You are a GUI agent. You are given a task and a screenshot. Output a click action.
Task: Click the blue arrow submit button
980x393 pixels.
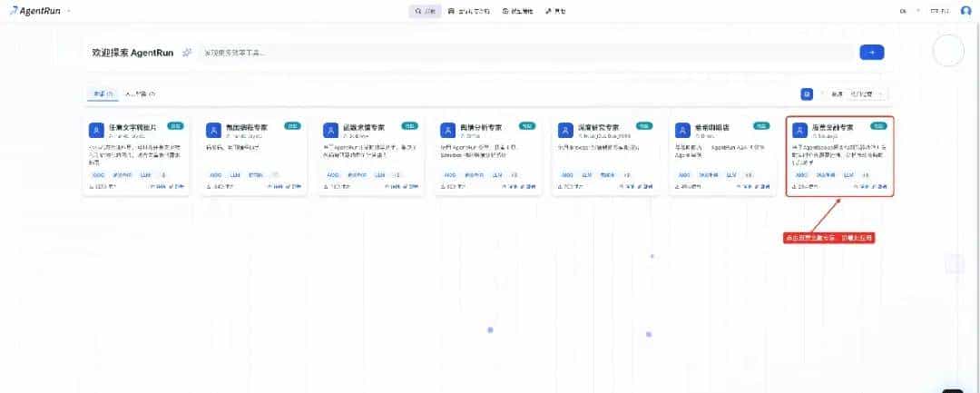tap(872, 53)
